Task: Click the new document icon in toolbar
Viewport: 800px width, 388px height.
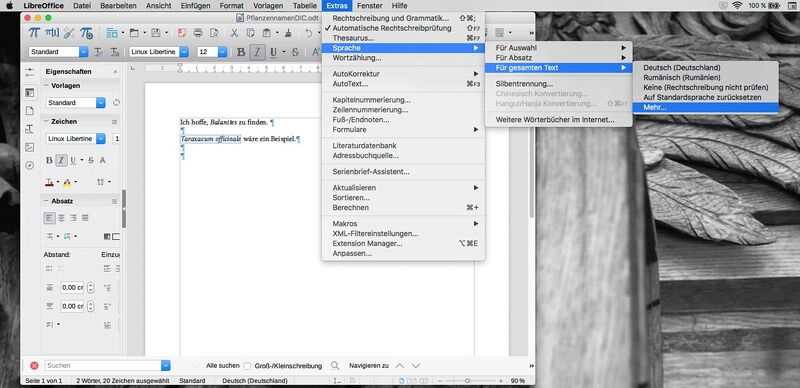Action: (111, 33)
